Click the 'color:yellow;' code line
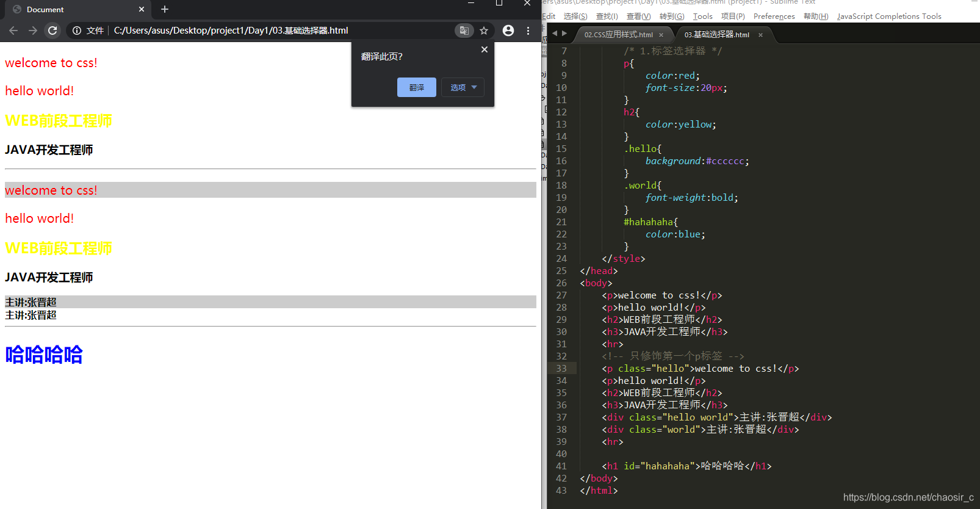The width and height of the screenshot is (980, 509). point(681,125)
